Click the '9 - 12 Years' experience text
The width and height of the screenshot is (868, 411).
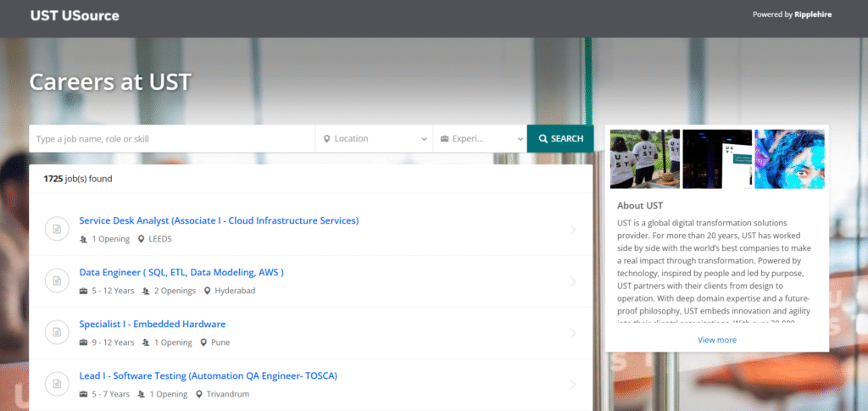point(113,342)
